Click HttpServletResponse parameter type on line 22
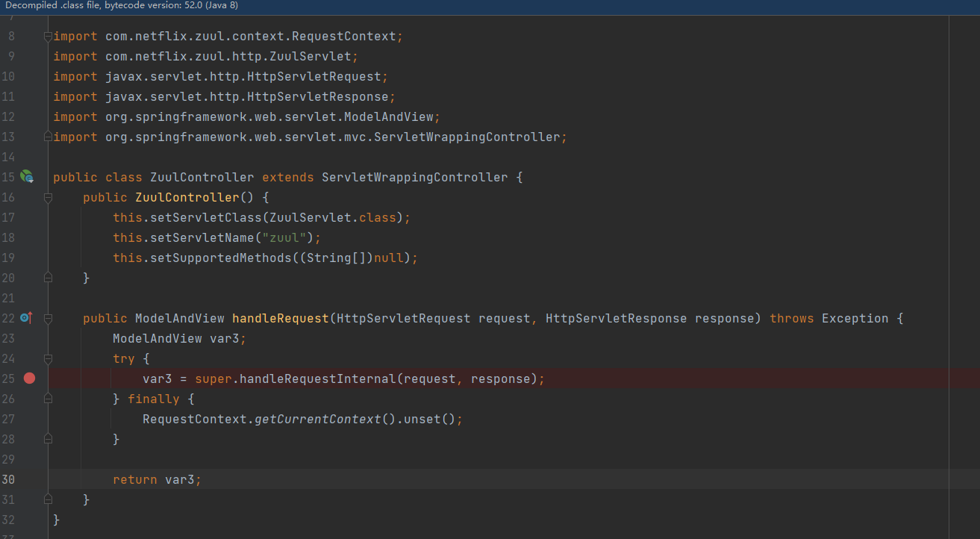Screen dimensions: 980x539 (x=617, y=318)
